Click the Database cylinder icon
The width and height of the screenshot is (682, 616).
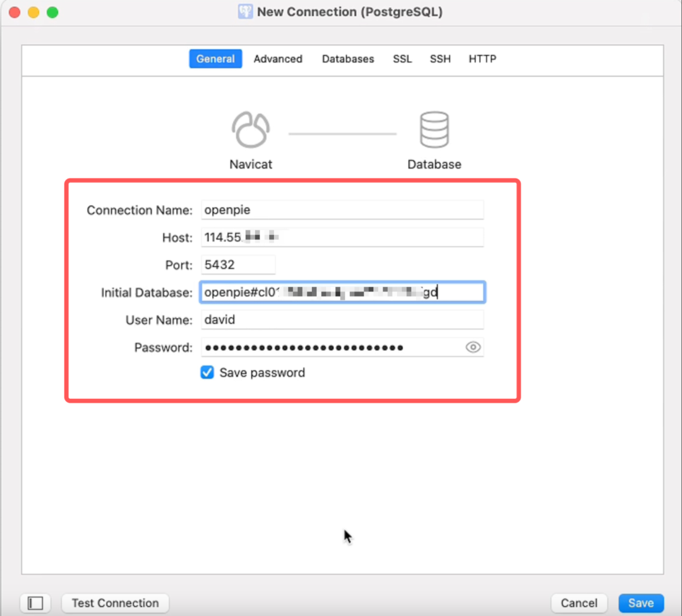coord(434,129)
